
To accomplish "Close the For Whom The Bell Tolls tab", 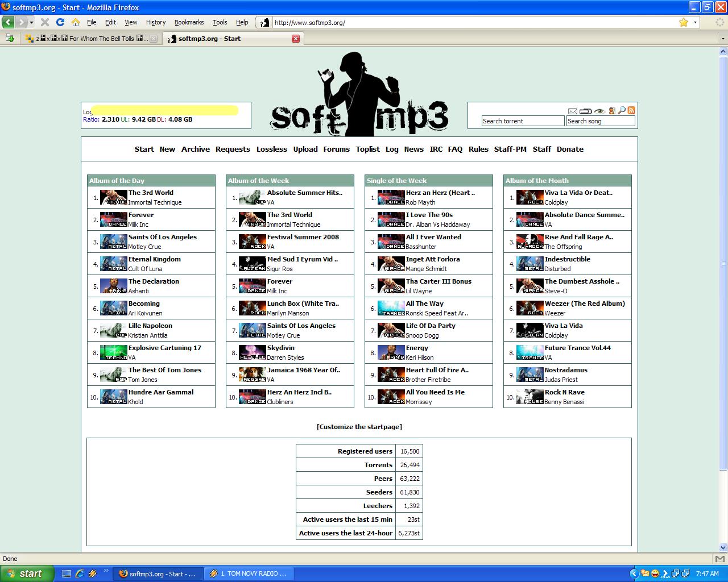I will (x=154, y=39).
